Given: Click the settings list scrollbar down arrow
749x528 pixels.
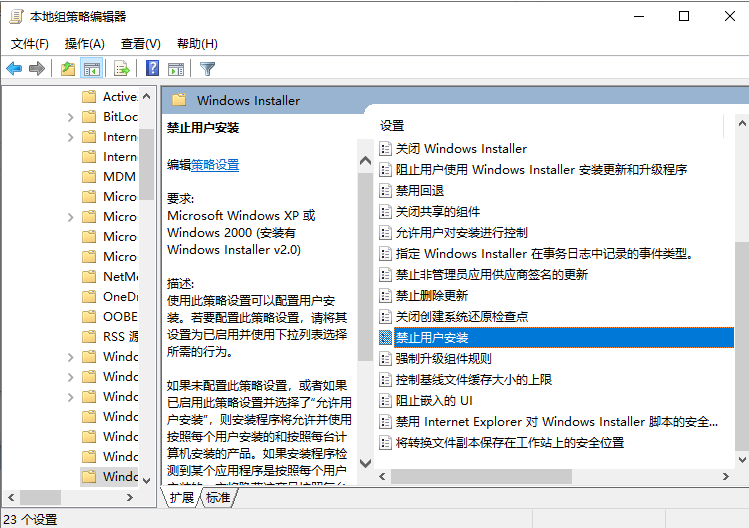Looking at the screenshot, I should pyautogui.click(x=741, y=459).
